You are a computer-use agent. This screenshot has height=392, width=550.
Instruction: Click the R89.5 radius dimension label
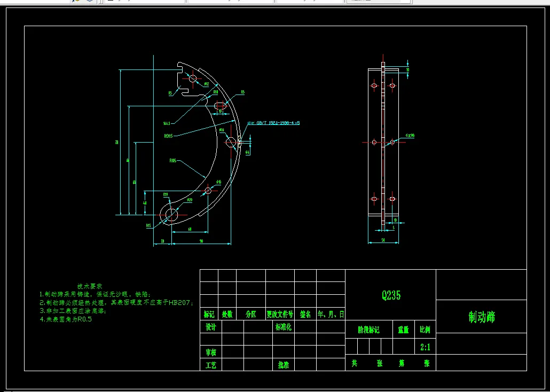168,136
